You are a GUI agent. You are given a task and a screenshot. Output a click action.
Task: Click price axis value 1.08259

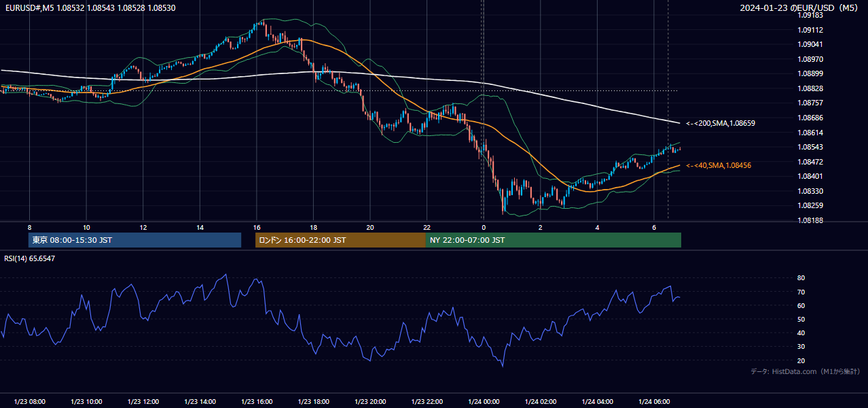point(810,205)
